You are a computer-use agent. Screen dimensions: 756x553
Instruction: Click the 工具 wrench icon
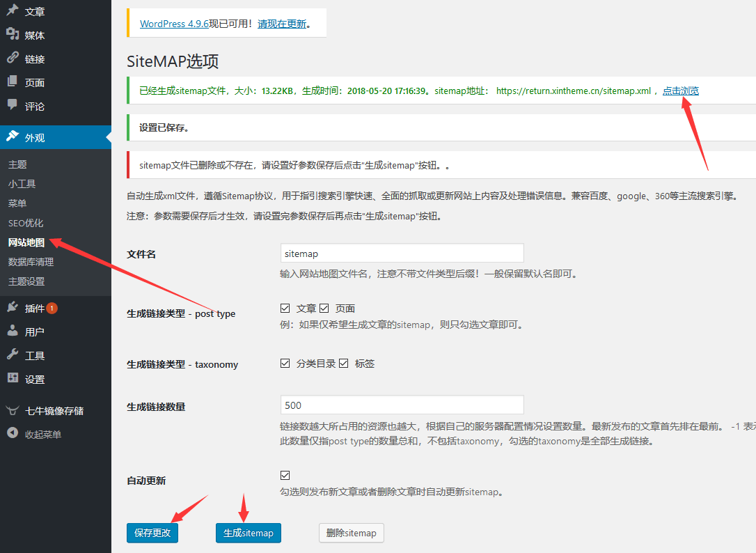13,355
